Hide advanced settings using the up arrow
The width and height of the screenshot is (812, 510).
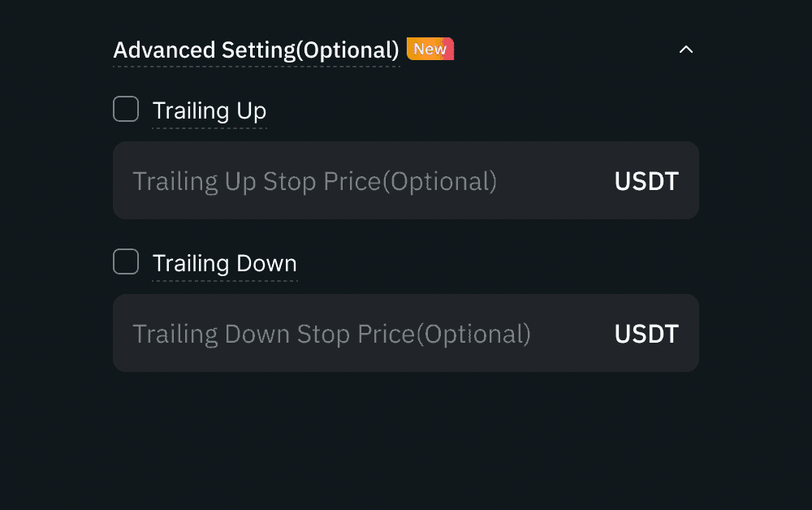click(x=686, y=50)
